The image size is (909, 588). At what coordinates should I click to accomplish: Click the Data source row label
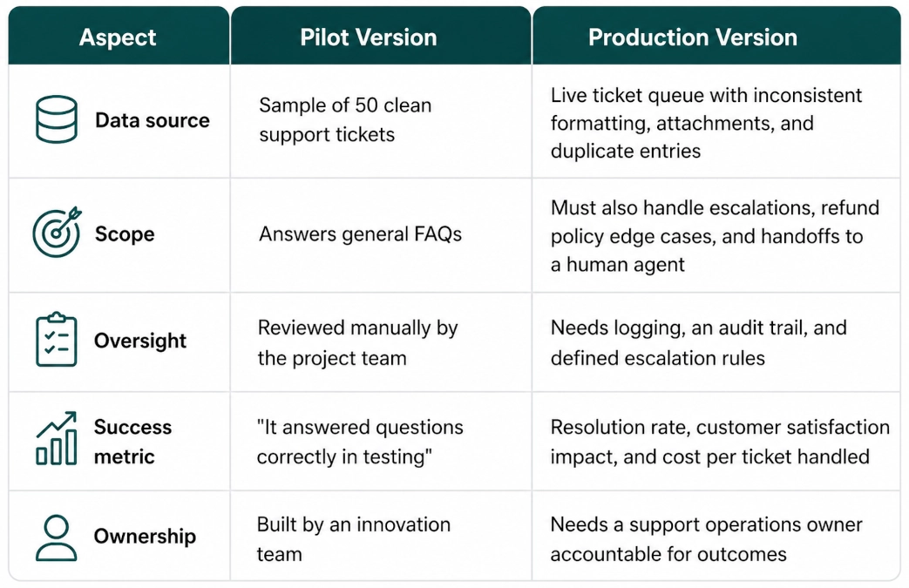tap(153, 120)
